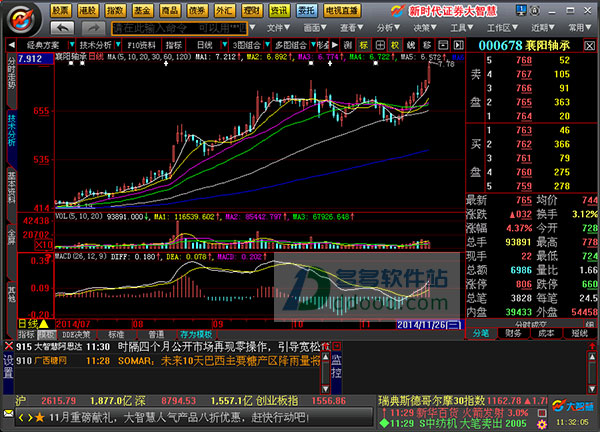This screenshot has height=432, width=600.
Task: Open the 委托 trading button
Action: (x=307, y=10)
